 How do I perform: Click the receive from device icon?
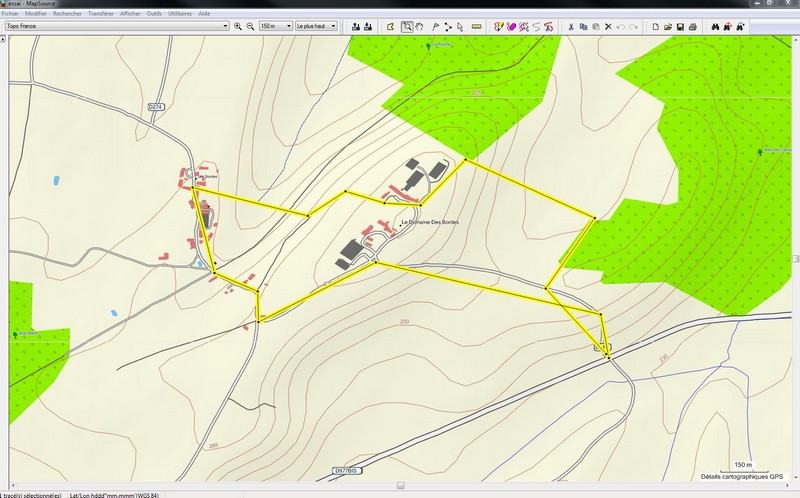pyautogui.click(x=367, y=26)
